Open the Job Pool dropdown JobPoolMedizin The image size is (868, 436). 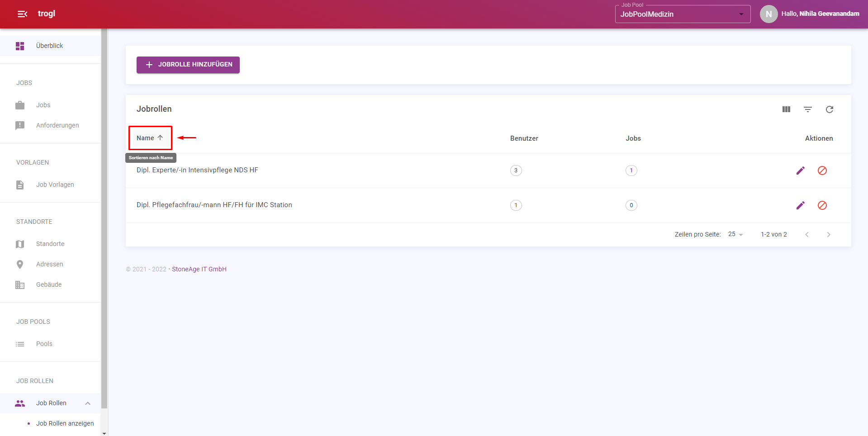coord(683,14)
